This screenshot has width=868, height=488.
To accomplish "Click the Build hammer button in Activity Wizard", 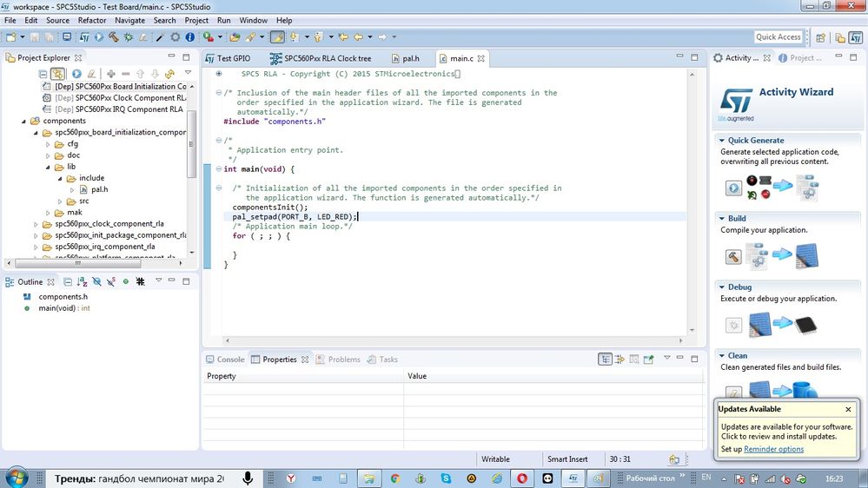I will pyautogui.click(x=733, y=257).
